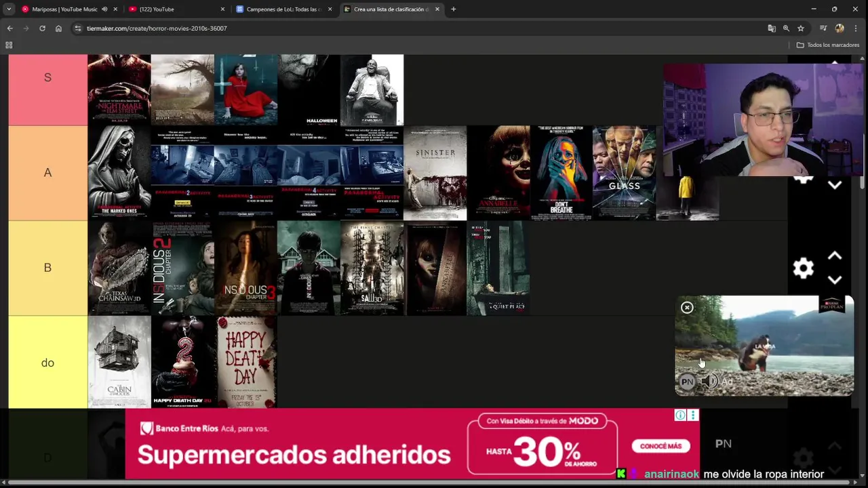Close the Mariposas YouTube Music tab
The image size is (868, 488).
tap(115, 9)
